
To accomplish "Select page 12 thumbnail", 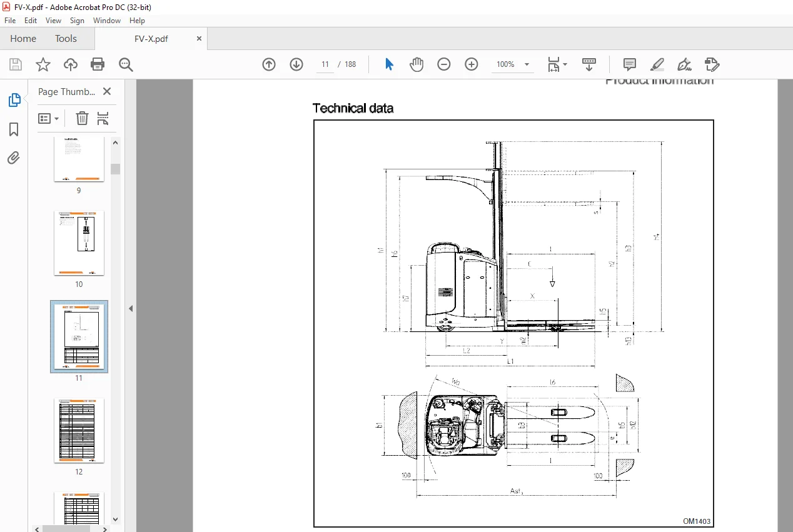I will click(x=79, y=430).
